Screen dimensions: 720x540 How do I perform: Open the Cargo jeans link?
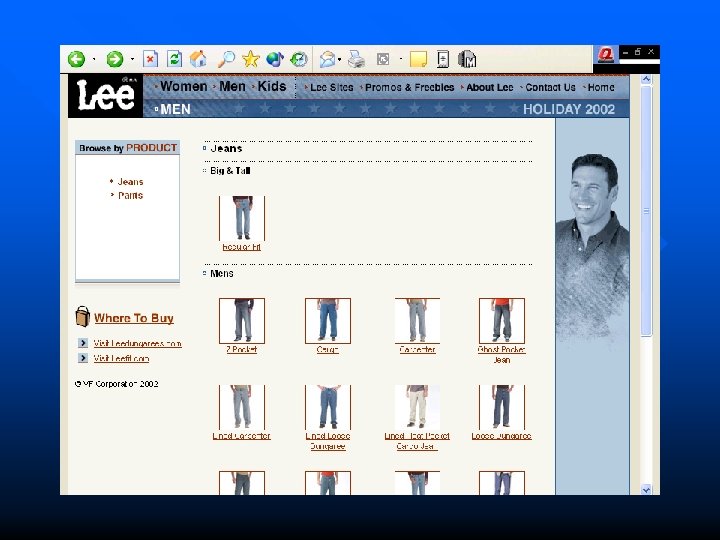[327, 349]
